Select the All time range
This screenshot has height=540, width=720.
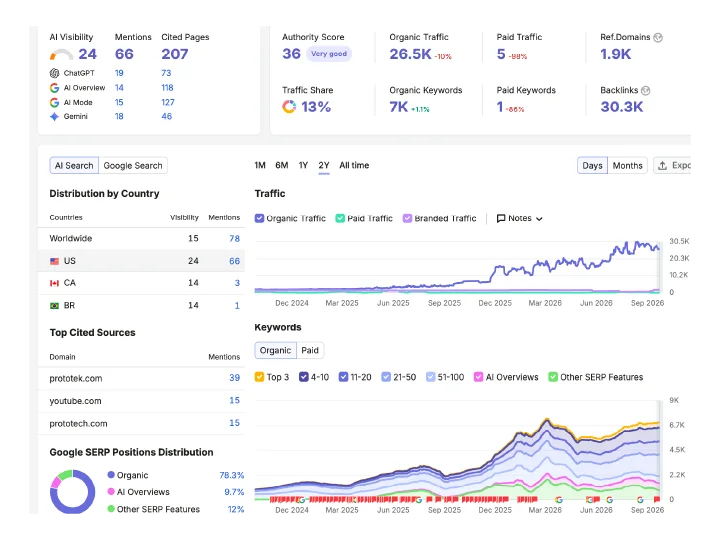pyautogui.click(x=354, y=165)
